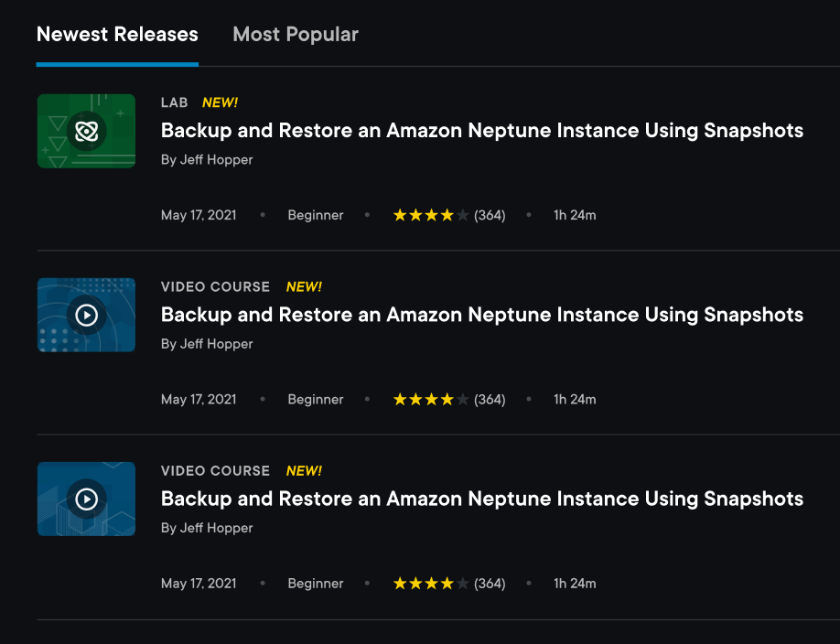Click the VIDEO COURSE label in the middle row
840x644 pixels.
point(215,287)
